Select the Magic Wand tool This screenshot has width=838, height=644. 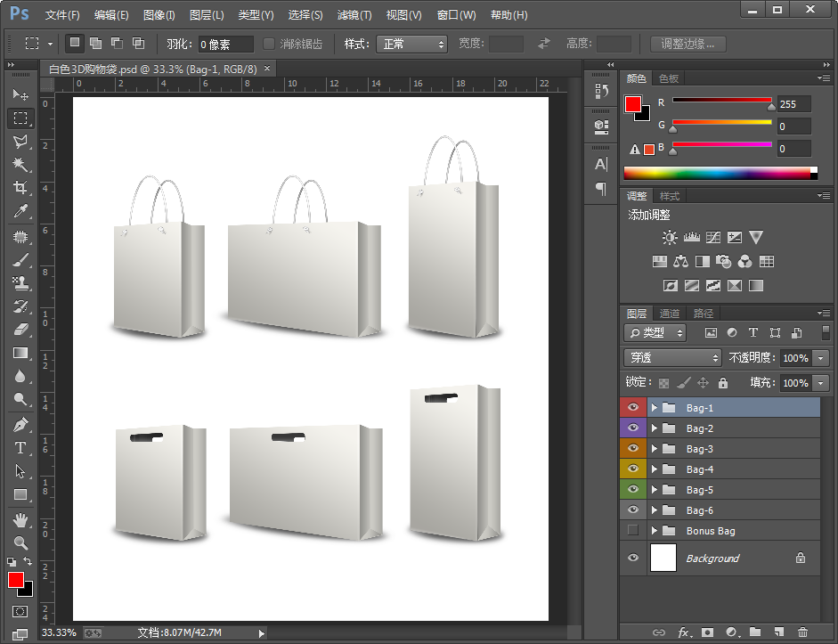20,164
